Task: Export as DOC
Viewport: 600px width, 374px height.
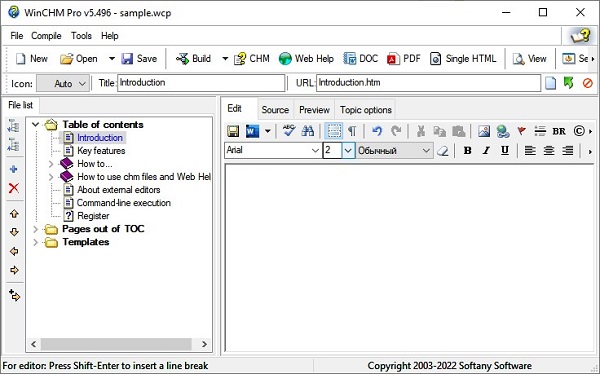Action: point(360,59)
